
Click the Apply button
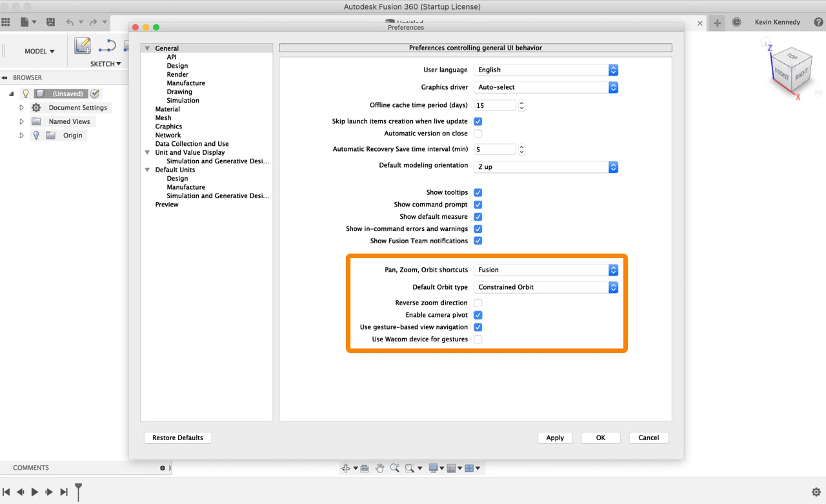click(555, 438)
